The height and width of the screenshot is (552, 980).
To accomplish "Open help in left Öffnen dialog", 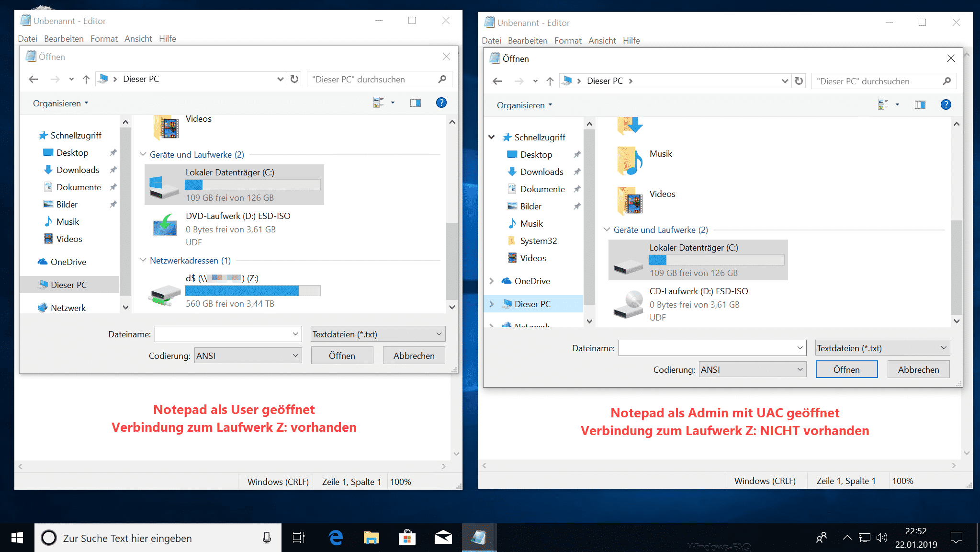I will (441, 103).
